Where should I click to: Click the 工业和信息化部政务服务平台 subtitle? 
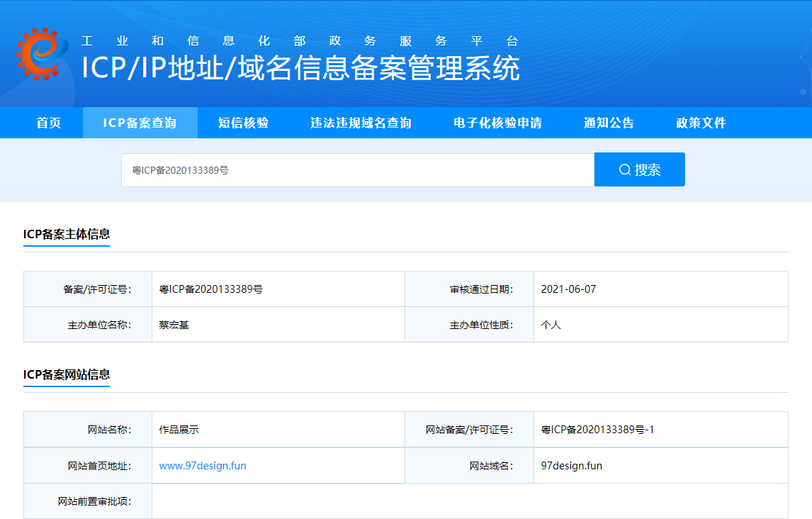click(300, 41)
